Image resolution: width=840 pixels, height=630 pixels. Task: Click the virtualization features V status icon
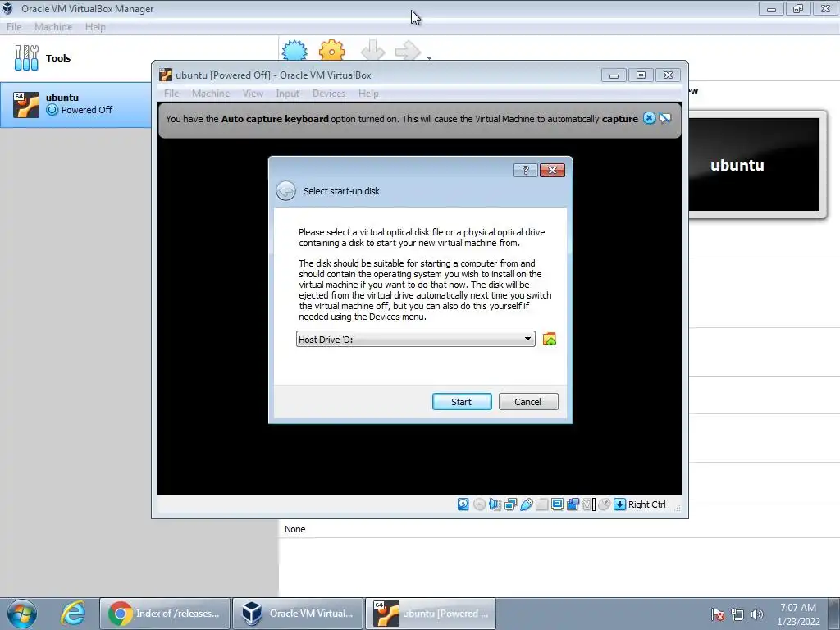coord(589,504)
